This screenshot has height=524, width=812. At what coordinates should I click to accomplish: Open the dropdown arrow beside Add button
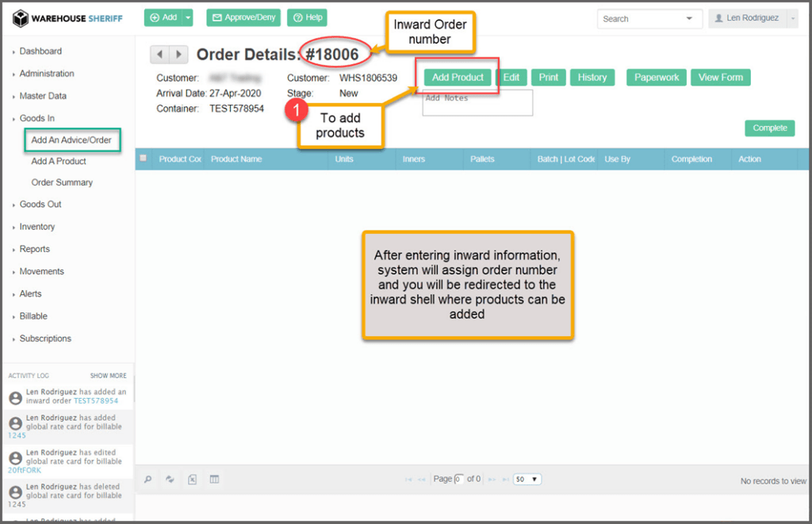[188, 17]
